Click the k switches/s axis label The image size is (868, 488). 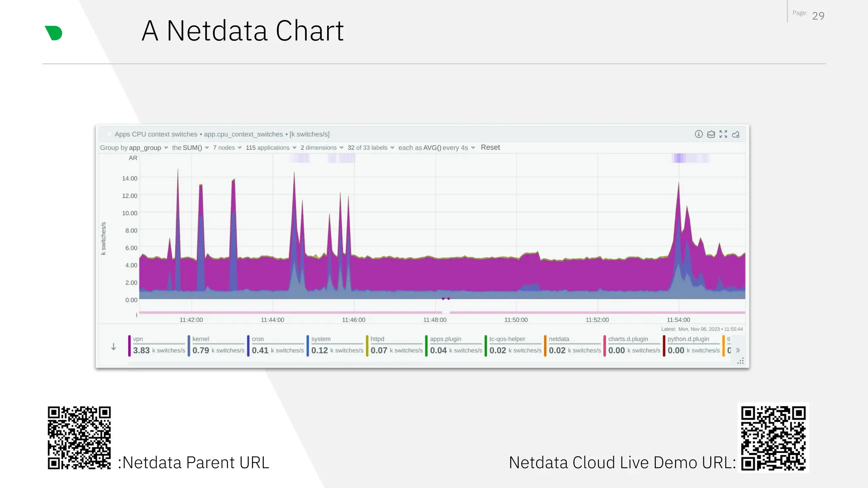click(103, 238)
